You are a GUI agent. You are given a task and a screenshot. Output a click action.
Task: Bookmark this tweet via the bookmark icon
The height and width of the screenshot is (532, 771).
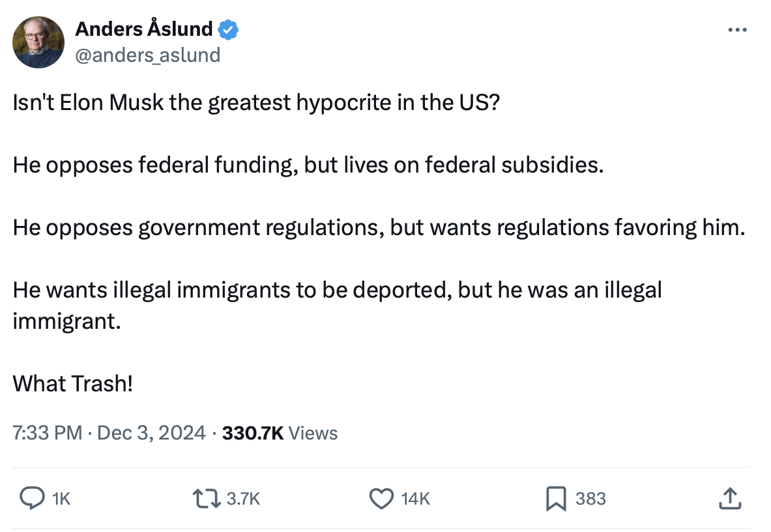(555, 499)
